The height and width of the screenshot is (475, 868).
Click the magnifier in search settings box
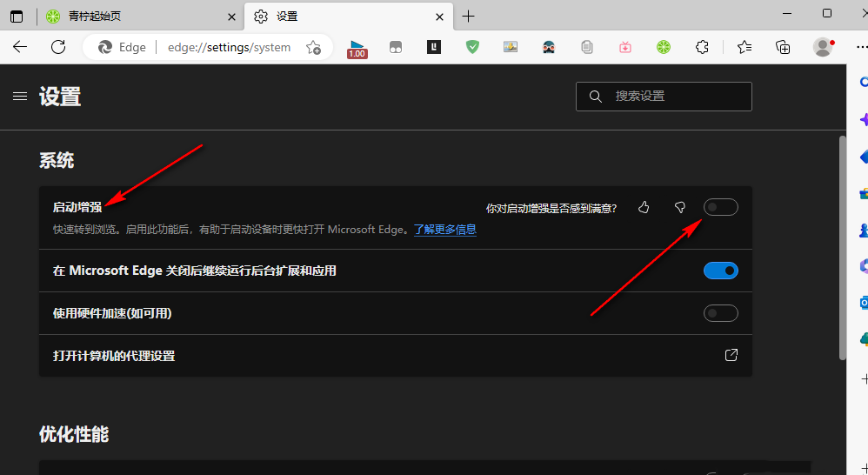(x=595, y=97)
